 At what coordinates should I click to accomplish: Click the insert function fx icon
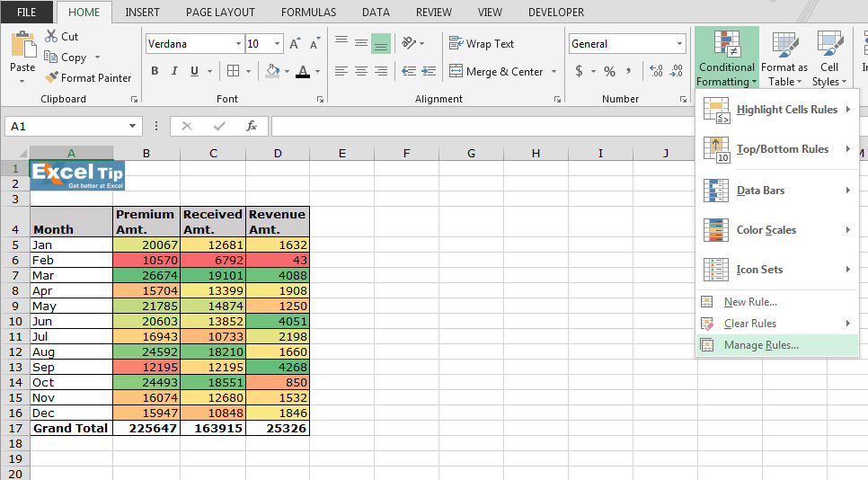point(252,126)
